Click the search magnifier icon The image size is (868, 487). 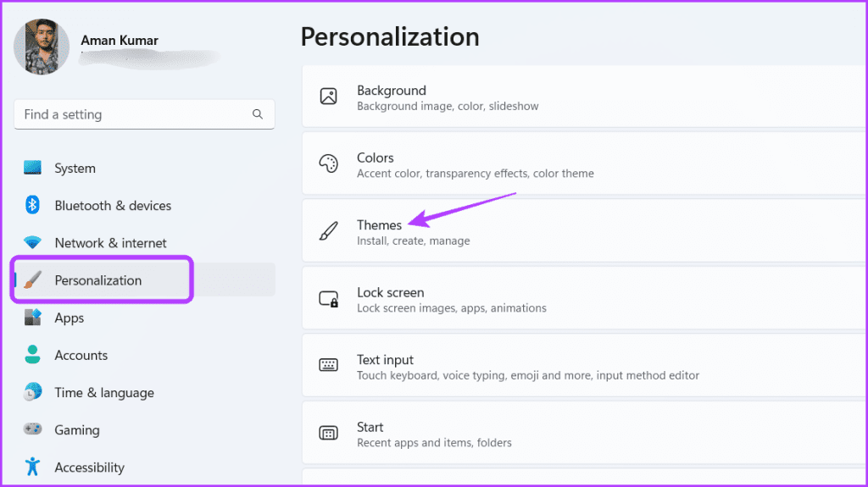258,114
